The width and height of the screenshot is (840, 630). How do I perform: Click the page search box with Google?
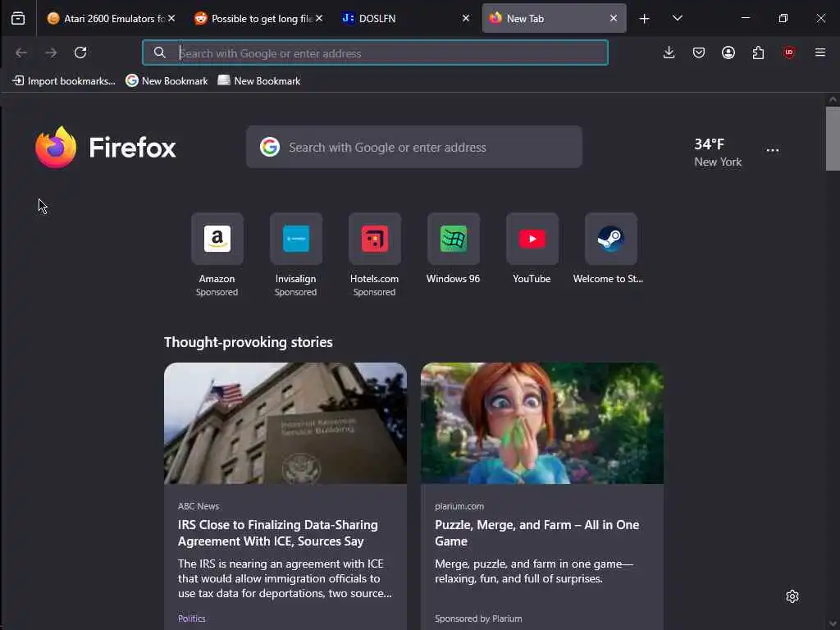(414, 148)
